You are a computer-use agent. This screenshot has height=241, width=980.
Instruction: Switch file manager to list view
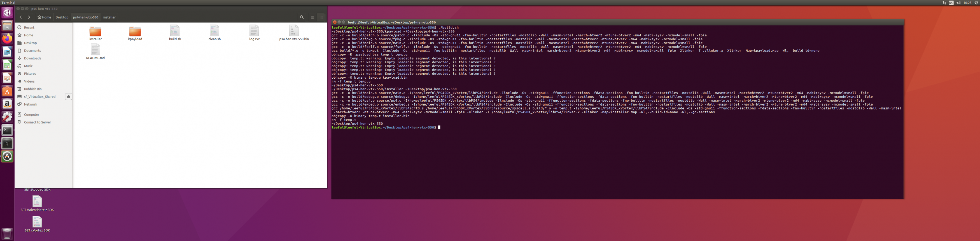(312, 17)
